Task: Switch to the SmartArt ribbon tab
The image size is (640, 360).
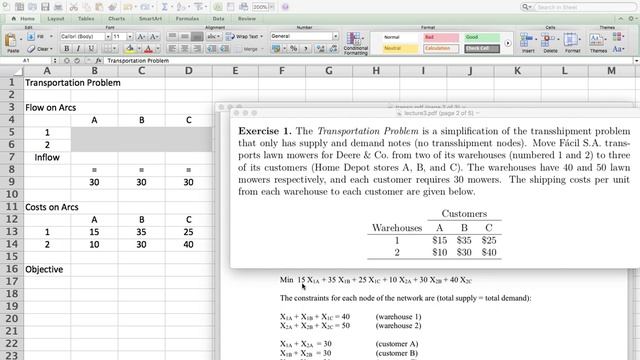Action: click(150, 19)
